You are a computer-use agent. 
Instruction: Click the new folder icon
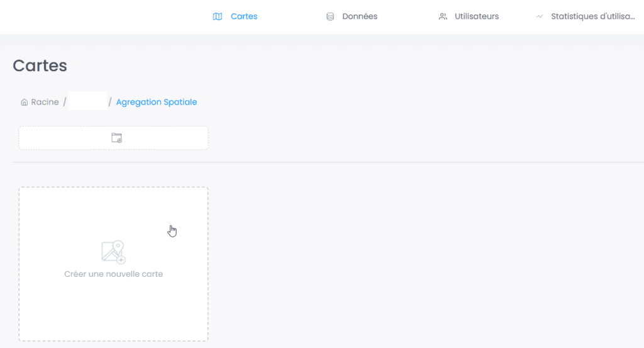pos(116,138)
